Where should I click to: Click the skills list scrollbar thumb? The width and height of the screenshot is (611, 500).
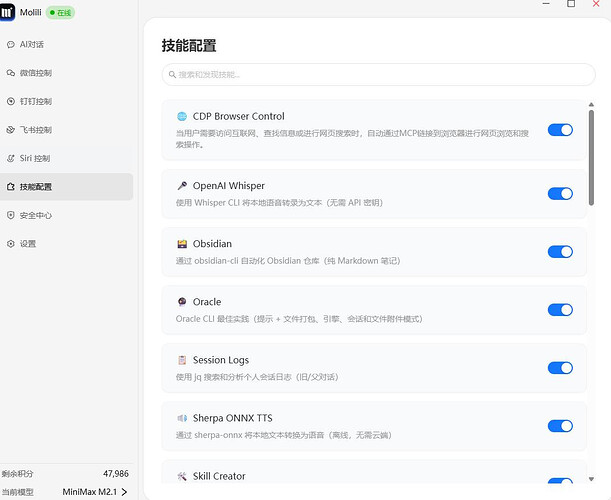[591, 157]
